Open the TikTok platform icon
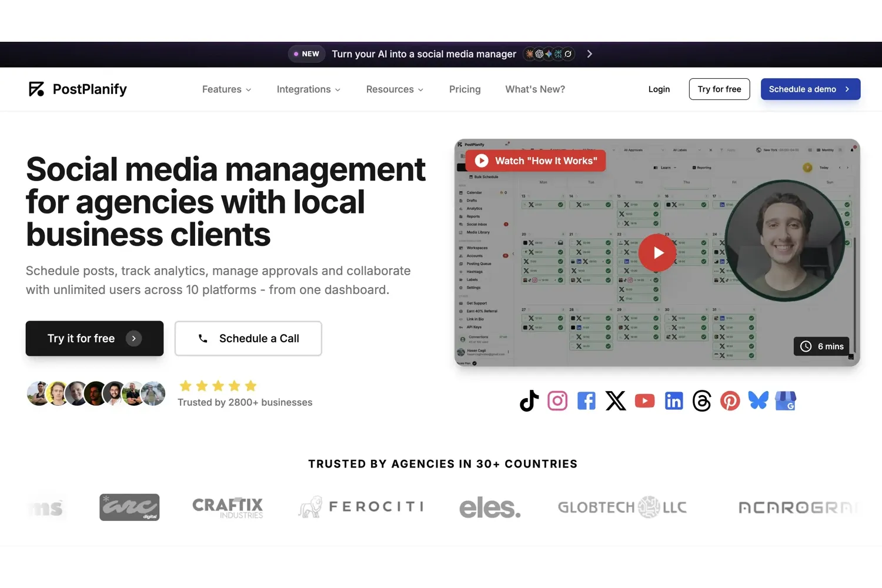 [x=529, y=401]
